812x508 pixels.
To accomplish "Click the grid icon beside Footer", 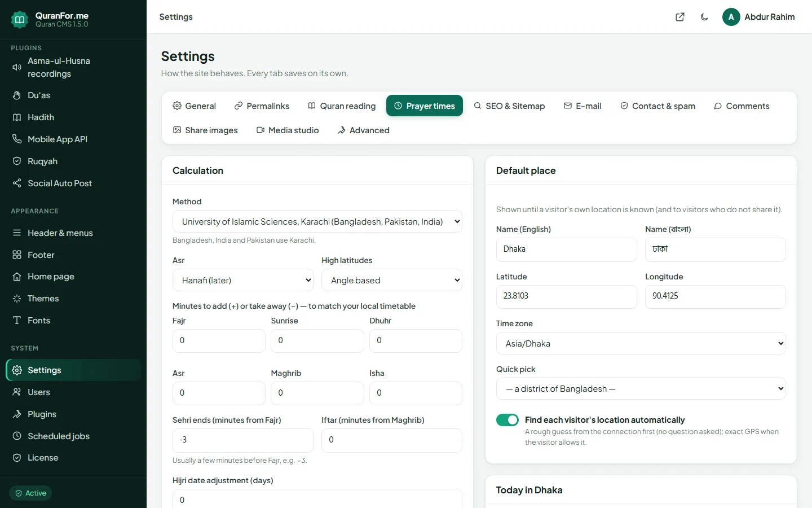I will [x=17, y=255].
